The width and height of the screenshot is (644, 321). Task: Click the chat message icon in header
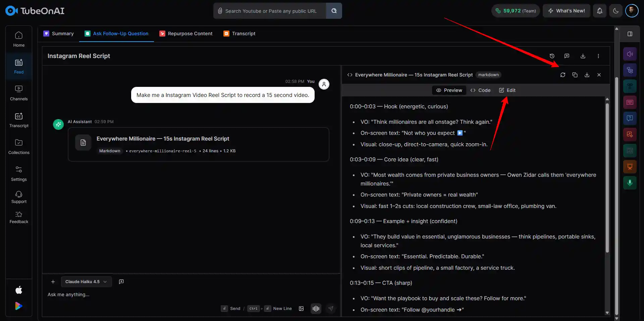point(567,56)
